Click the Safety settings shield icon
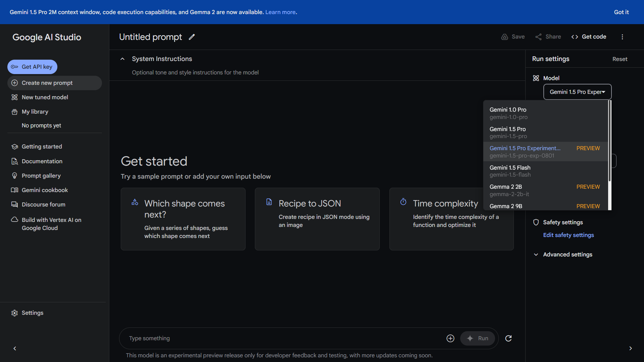 coord(536,222)
